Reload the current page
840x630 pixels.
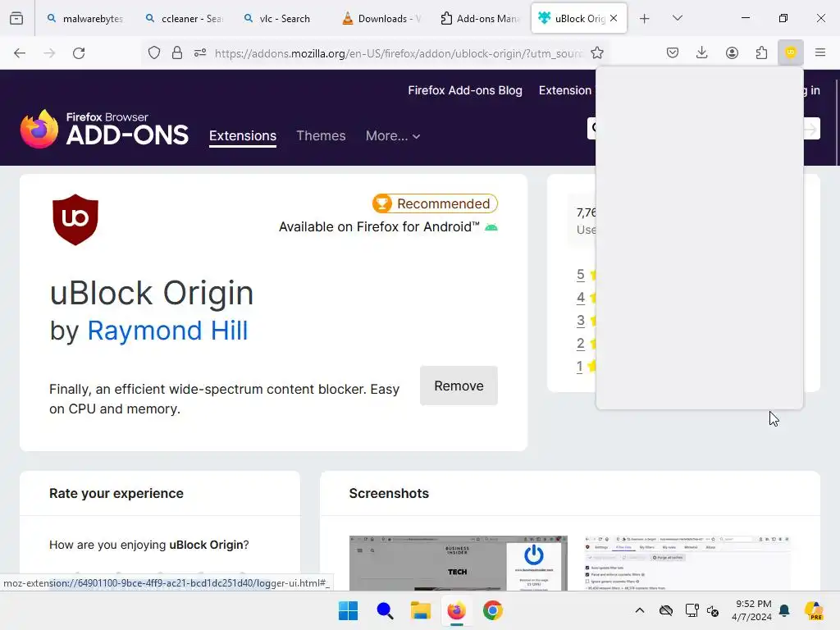[79, 53]
